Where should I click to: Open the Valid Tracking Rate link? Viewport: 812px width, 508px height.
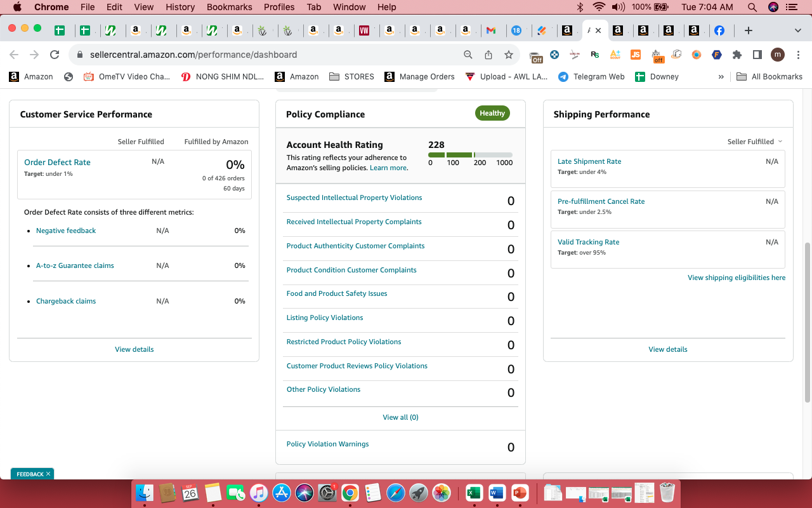point(588,242)
